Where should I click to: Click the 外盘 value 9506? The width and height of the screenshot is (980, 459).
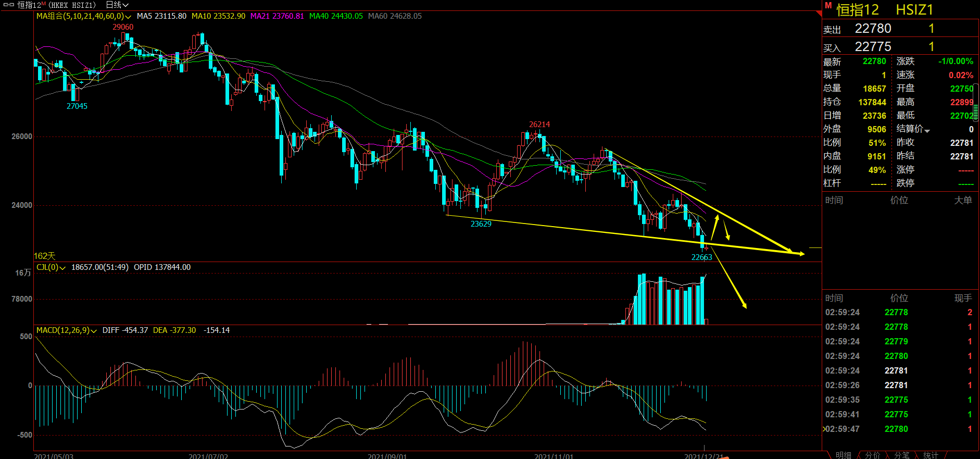[877, 129]
